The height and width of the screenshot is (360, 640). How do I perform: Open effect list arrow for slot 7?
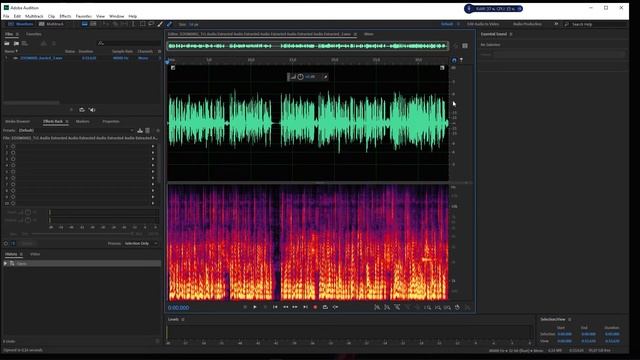[153, 184]
